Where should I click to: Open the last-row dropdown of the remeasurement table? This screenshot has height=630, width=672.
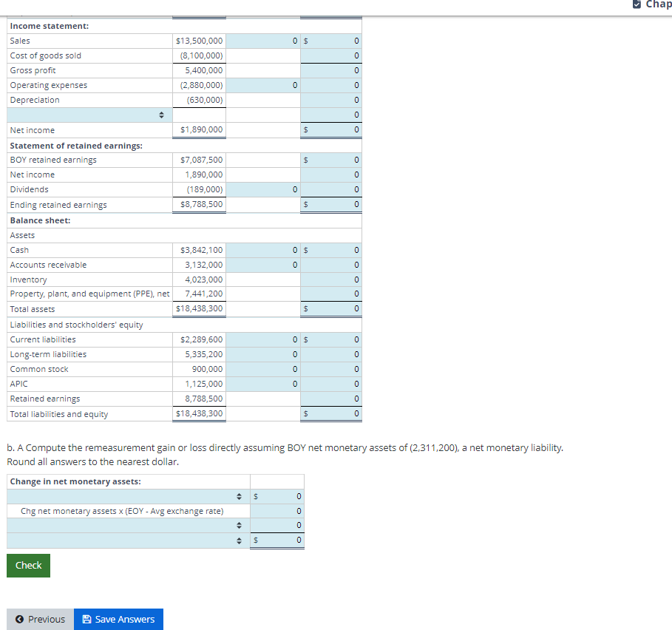(238, 540)
